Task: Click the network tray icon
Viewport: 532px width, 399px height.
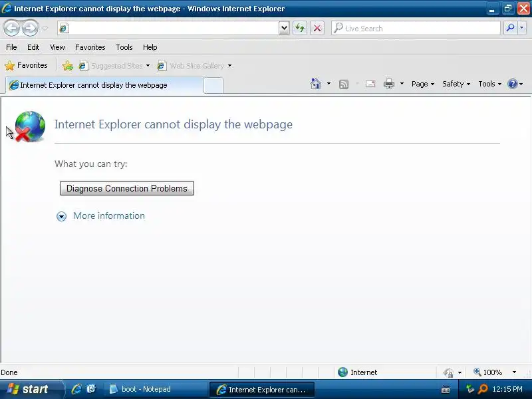Action: click(x=469, y=389)
